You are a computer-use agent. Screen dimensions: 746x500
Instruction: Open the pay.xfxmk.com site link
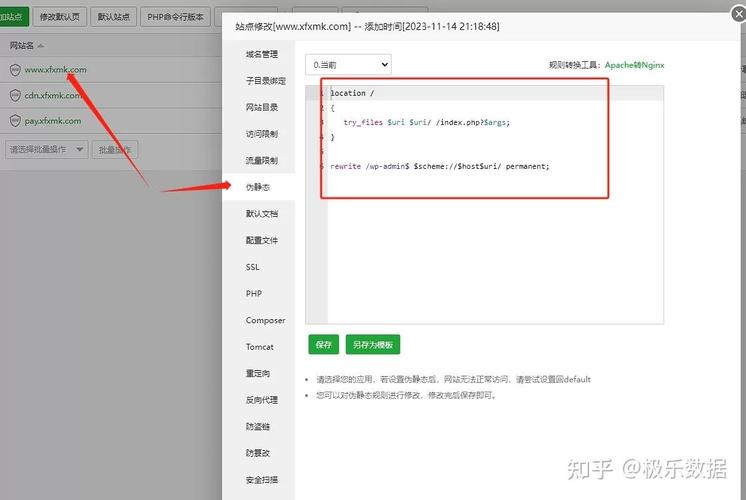tap(52, 121)
